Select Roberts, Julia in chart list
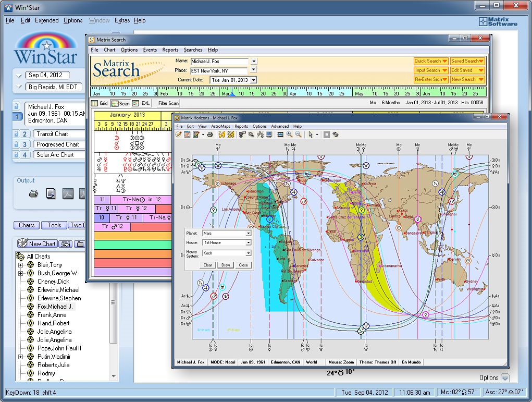This screenshot has width=532, height=402. click(53, 365)
